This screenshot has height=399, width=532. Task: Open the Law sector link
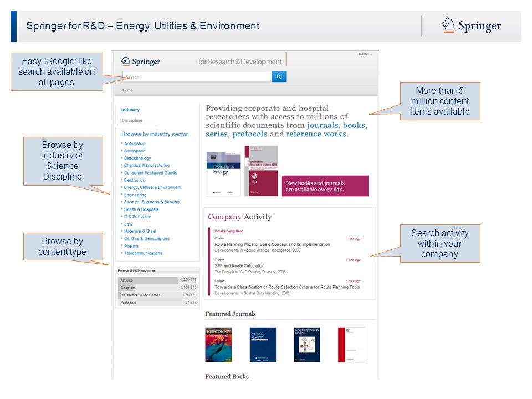click(128, 224)
